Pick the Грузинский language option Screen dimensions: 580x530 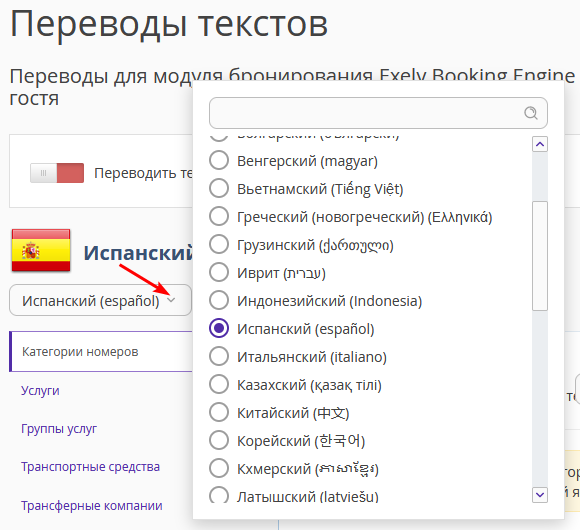(x=301, y=244)
